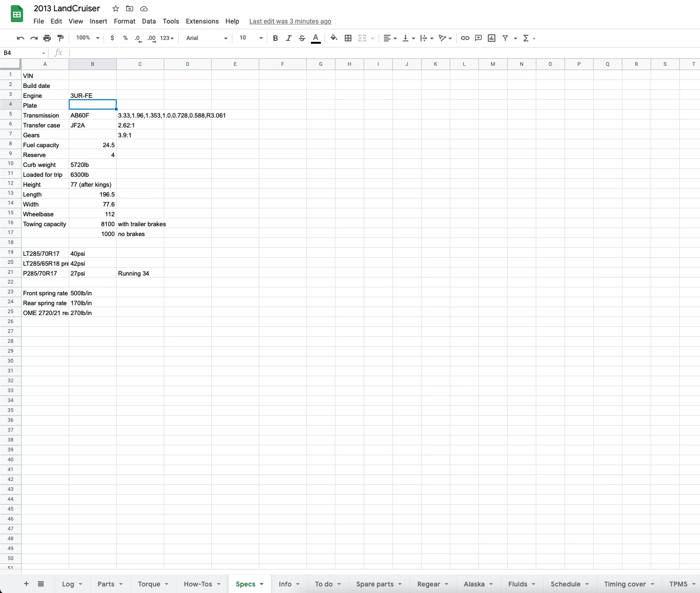700x593 pixels.
Task: Toggle strikethrough formatting
Action: tap(302, 38)
